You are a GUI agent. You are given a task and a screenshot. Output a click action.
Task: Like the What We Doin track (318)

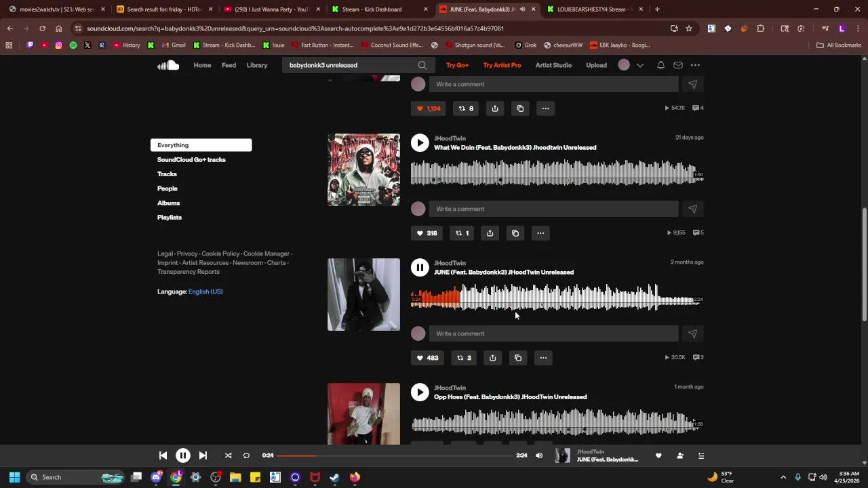pos(427,233)
